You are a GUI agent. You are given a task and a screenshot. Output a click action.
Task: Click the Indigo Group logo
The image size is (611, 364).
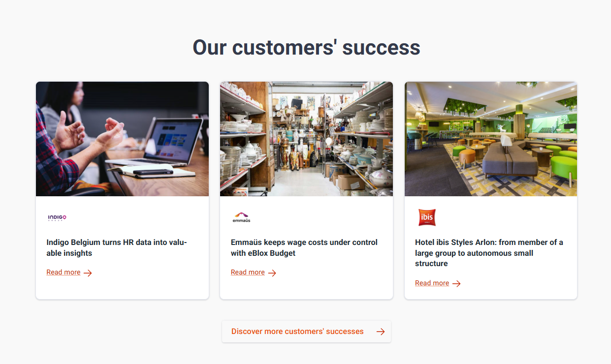[x=57, y=217]
